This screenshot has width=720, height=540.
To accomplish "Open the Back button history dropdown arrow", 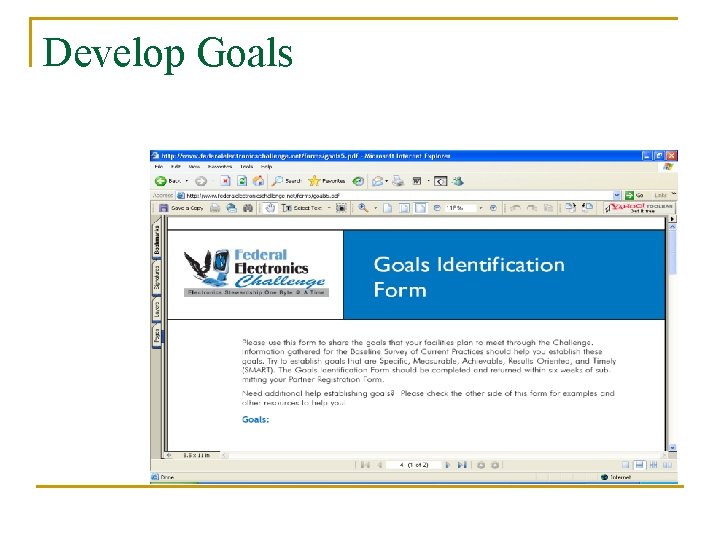I will click(186, 181).
